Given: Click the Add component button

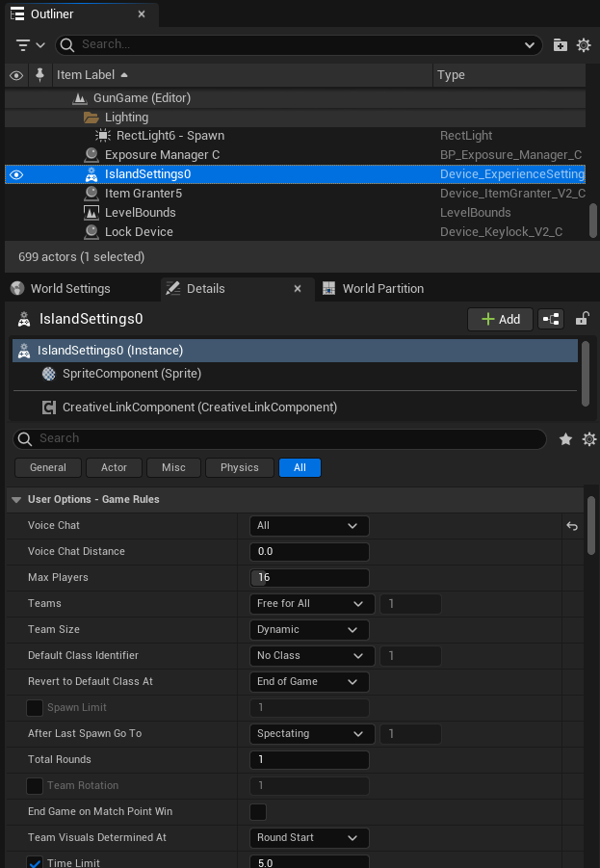Looking at the screenshot, I should [x=501, y=319].
